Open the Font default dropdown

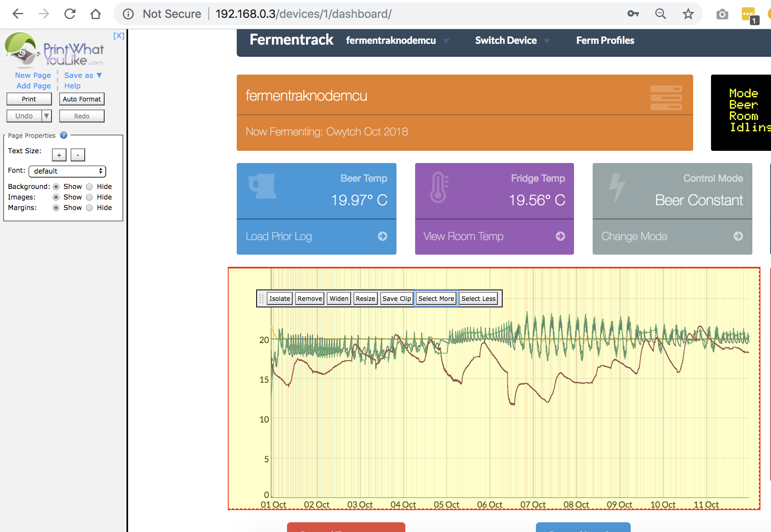click(67, 171)
